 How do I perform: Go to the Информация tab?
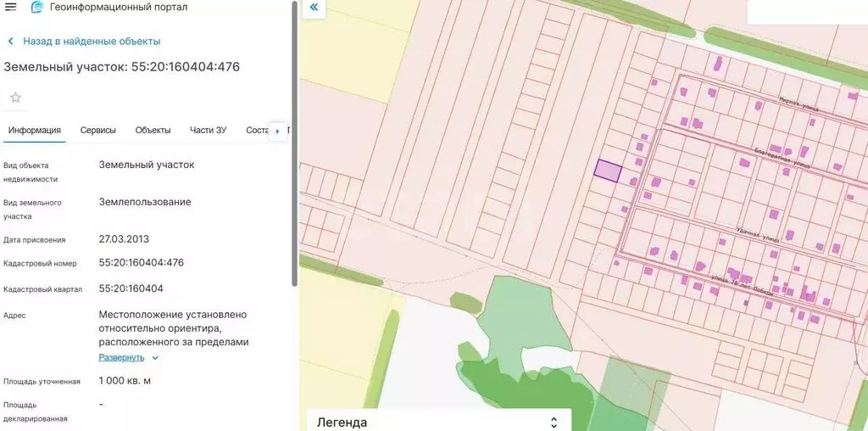(35, 131)
